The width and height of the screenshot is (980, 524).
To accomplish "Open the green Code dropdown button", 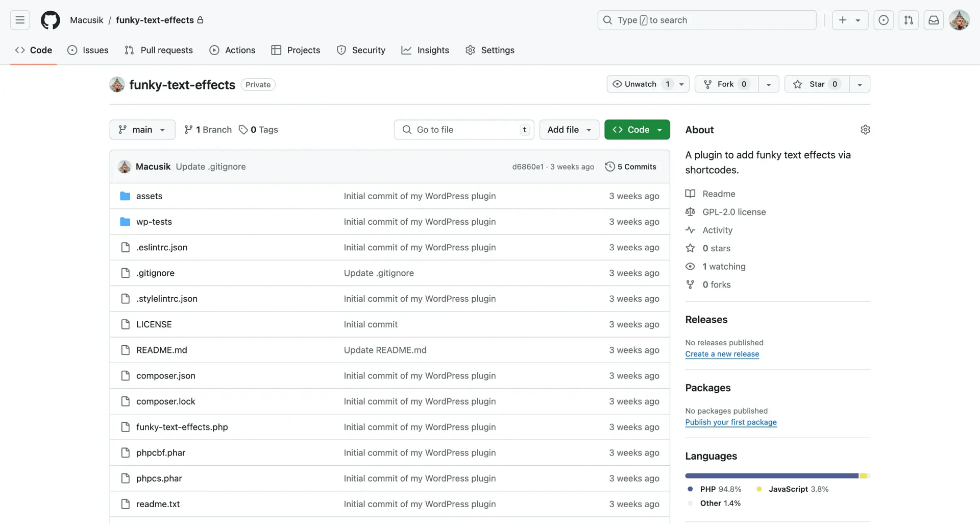I will pos(637,130).
